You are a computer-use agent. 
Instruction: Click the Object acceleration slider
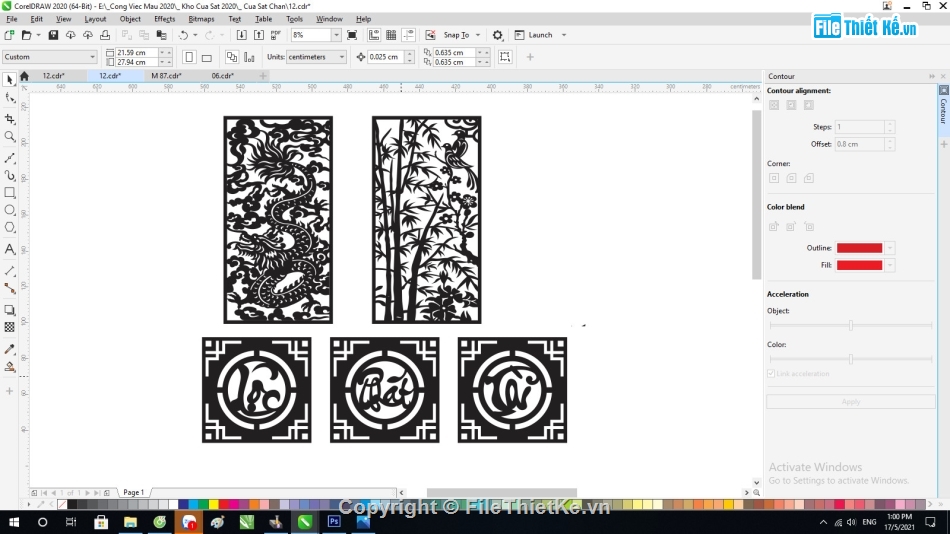[851, 325]
